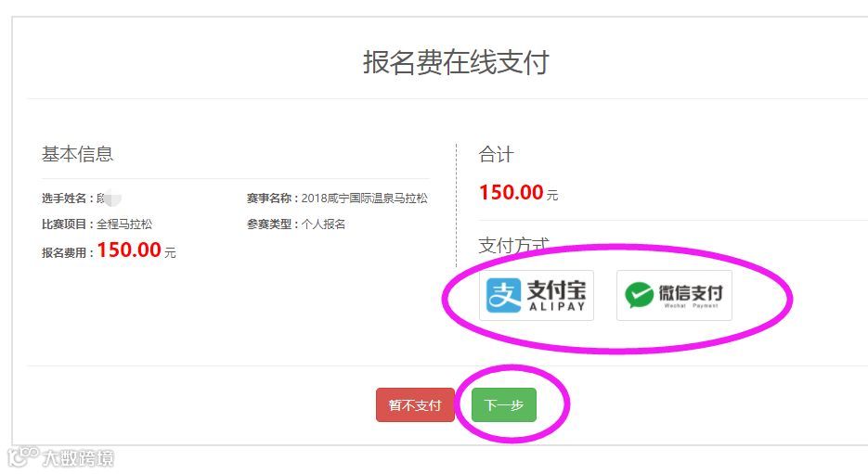
Task: Select 微信支付 as the payment method
Action: (674, 295)
